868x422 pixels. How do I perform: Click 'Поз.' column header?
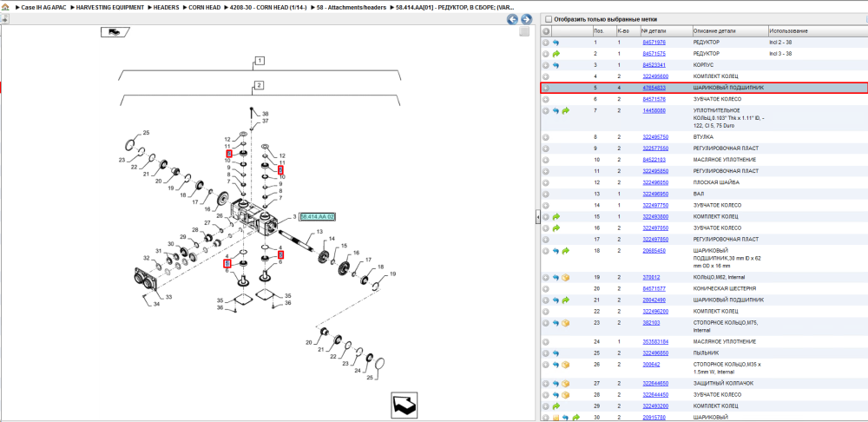pyautogui.click(x=598, y=31)
